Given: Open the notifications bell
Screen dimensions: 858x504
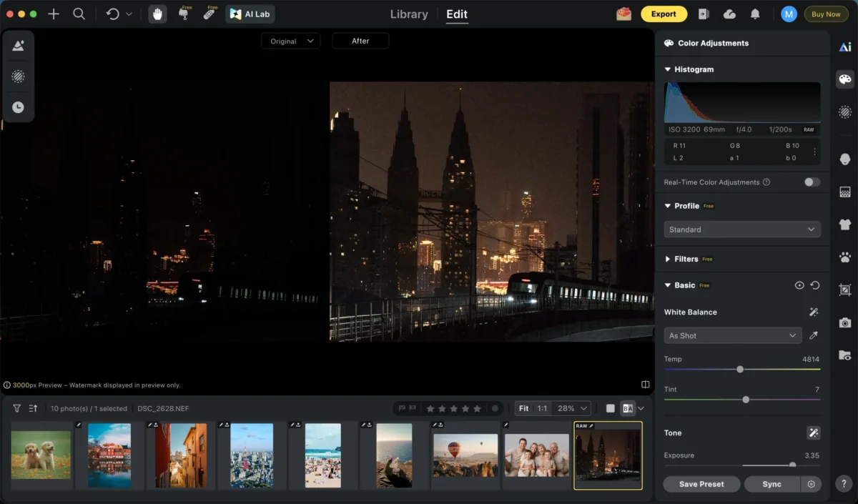Looking at the screenshot, I should coord(755,14).
